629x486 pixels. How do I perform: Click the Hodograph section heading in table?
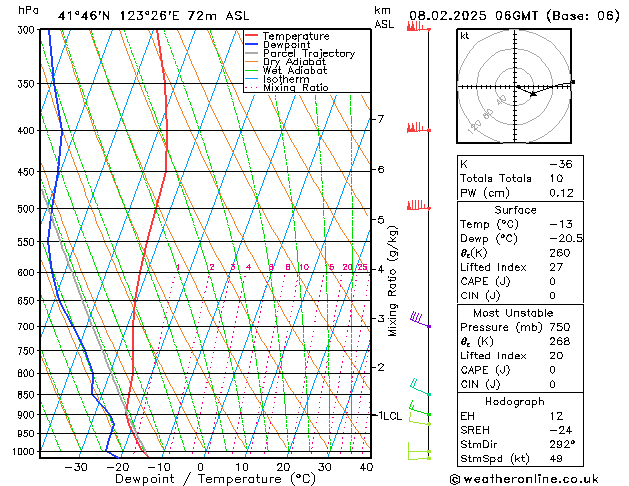tap(515, 401)
